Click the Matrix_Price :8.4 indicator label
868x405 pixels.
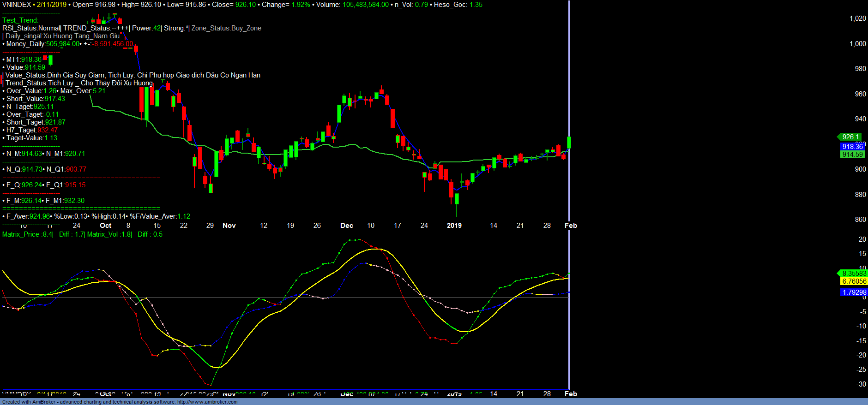click(27, 234)
